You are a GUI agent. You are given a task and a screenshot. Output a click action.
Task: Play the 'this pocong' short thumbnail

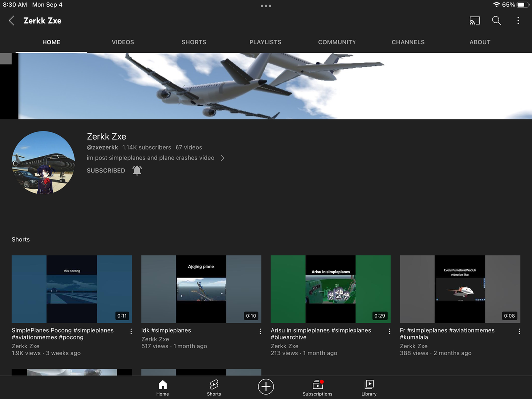72,289
